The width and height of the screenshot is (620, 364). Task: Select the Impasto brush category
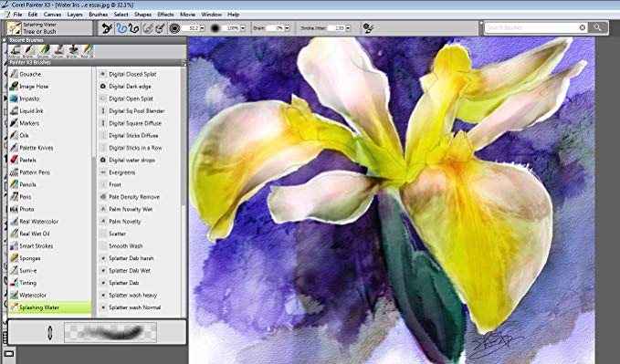click(50, 99)
